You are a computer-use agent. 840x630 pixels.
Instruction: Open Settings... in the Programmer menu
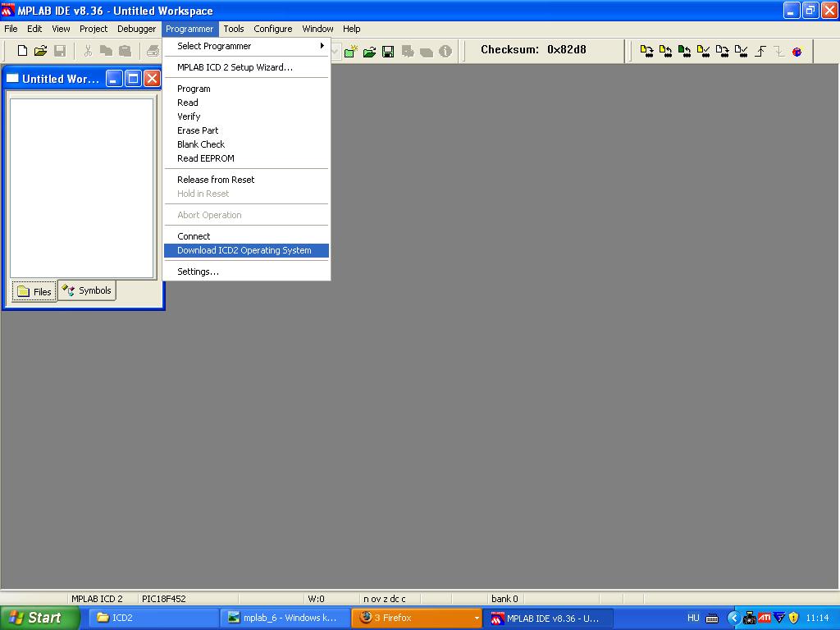pos(198,272)
